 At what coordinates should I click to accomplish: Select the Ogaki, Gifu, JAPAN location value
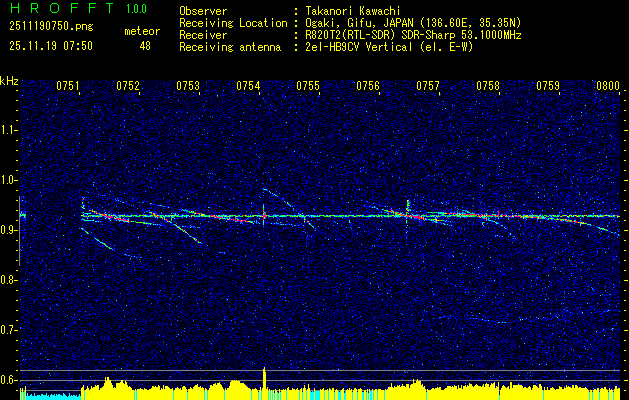click(x=413, y=23)
